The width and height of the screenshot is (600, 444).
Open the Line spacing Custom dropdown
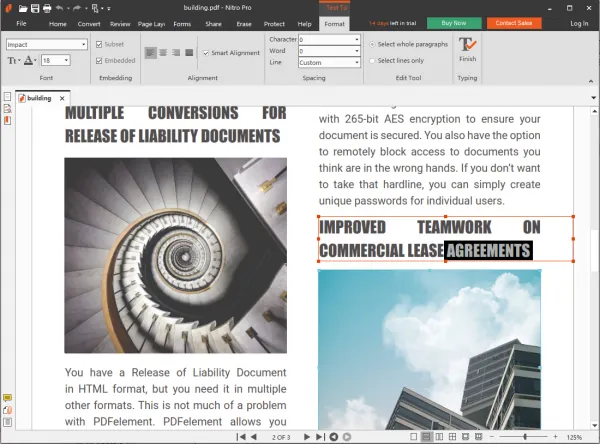click(329, 62)
